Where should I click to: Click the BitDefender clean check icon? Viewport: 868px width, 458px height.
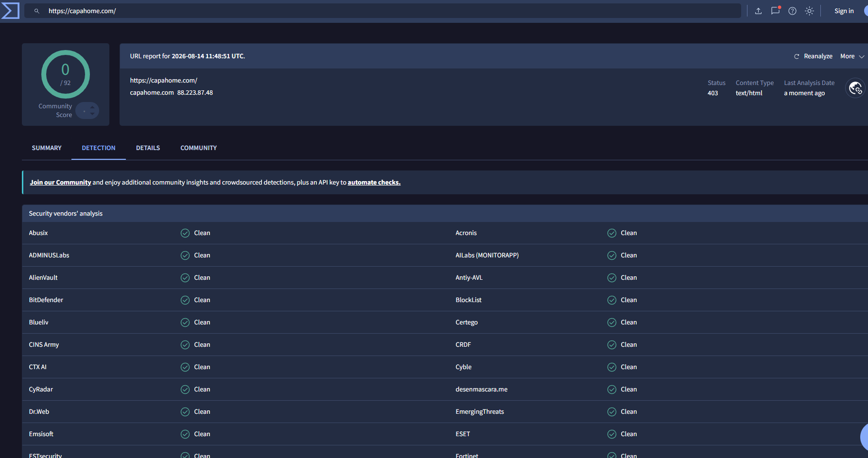tap(185, 300)
